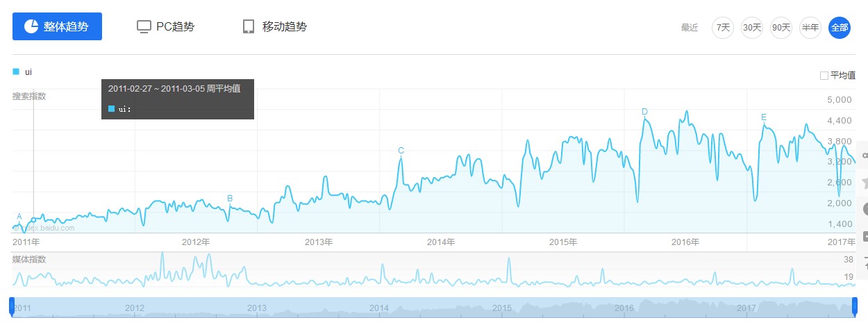Click the 2015年 label on the x-axis

point(563,242)
